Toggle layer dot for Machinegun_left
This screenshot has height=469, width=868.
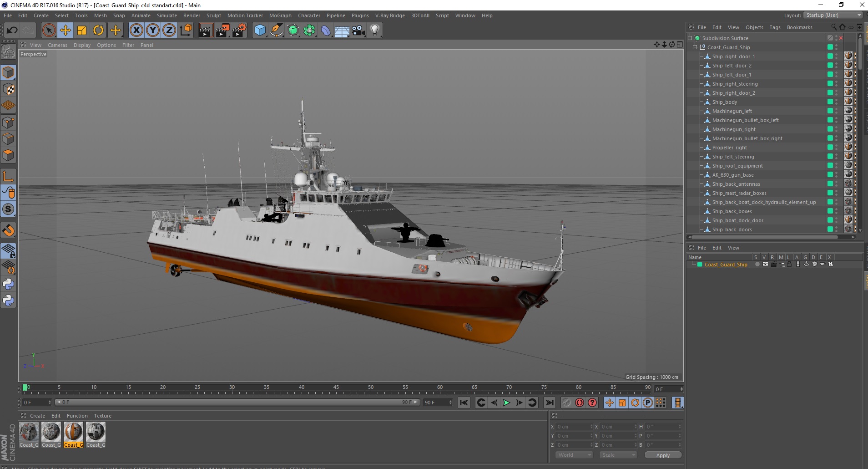click(x=830, y=111)
